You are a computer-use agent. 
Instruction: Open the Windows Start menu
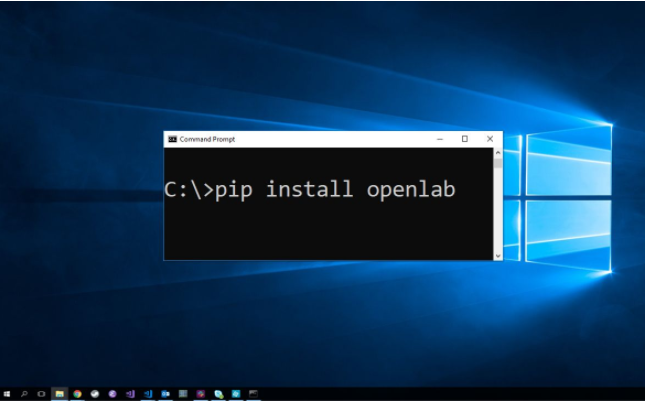6,394
